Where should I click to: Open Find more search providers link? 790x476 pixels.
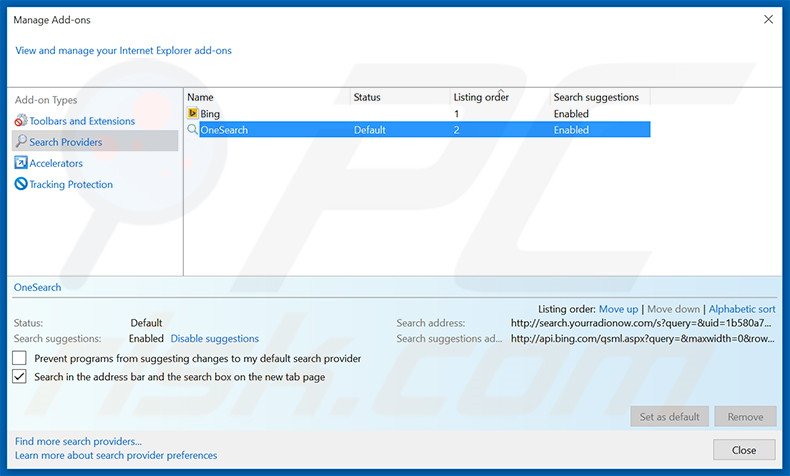[x=78, y=441]
